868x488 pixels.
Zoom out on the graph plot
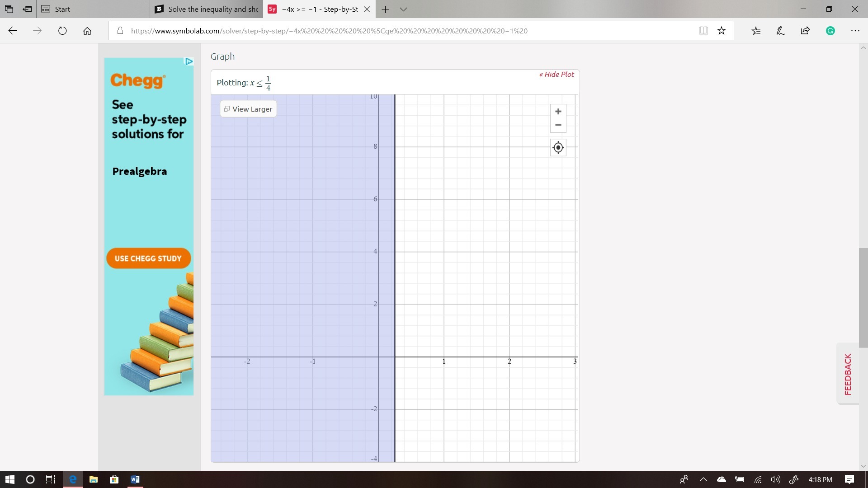(x=558, y=125)
